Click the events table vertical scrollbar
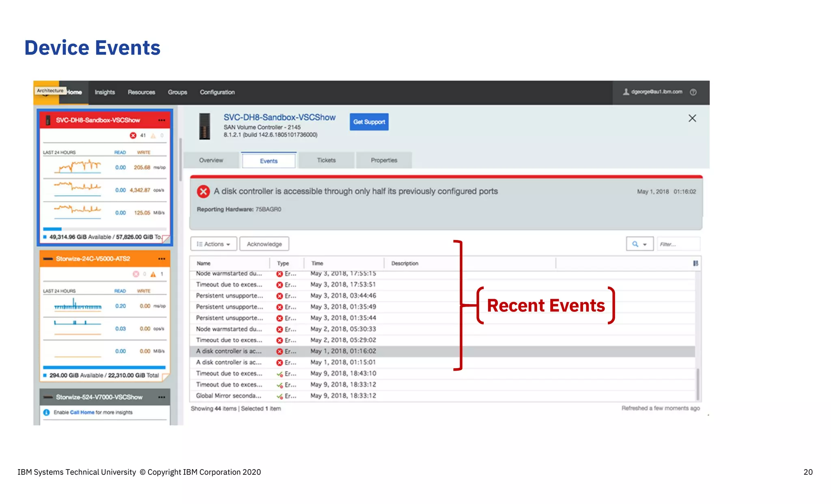 click(698, 384)
